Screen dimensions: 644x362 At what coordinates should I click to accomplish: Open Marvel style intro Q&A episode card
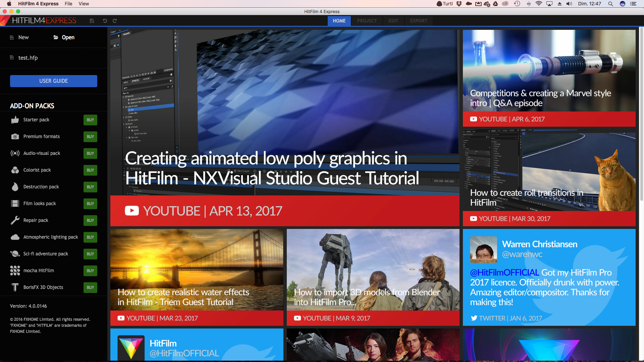click(549, 78)
